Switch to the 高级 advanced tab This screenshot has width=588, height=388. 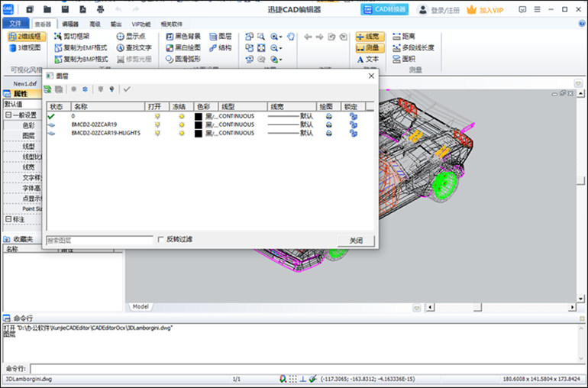click(x=95, y=24)
